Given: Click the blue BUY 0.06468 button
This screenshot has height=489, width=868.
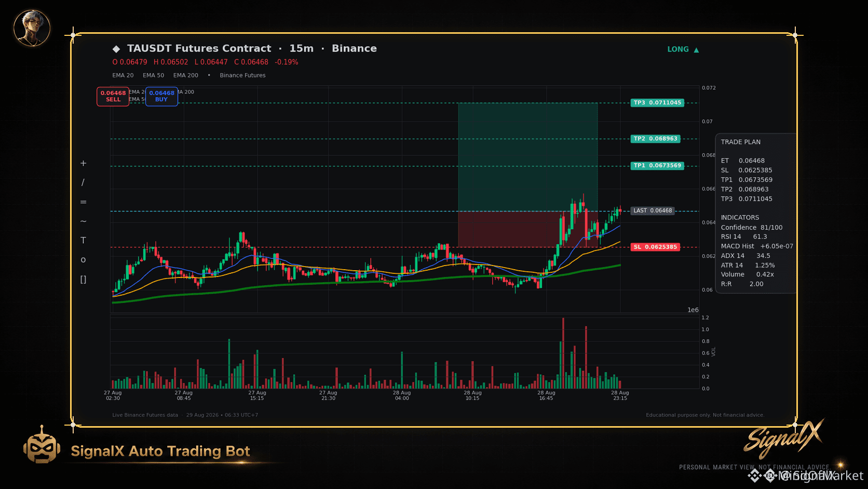Looking at the screenshot, I should click(x=161, y=97).
